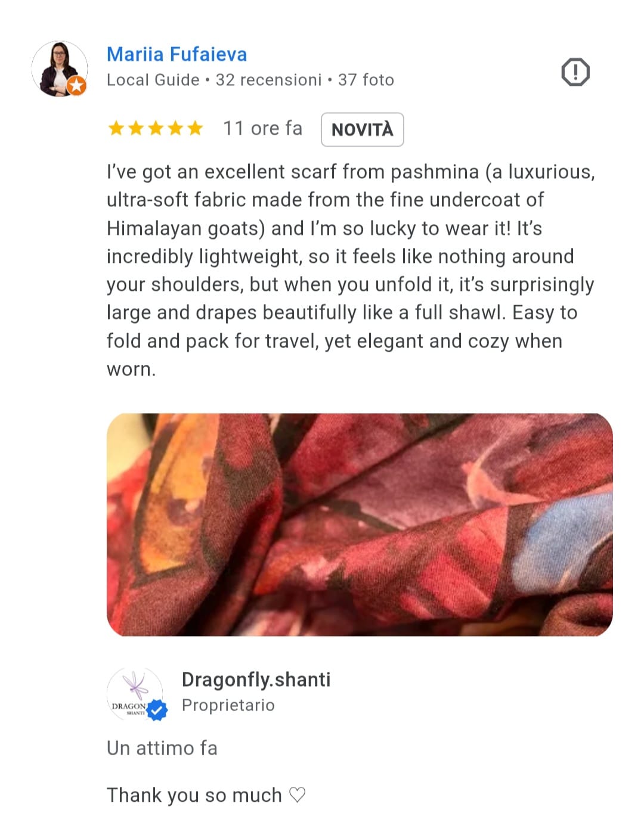Click the 32 recensioni text

click(x=268, y=80)
